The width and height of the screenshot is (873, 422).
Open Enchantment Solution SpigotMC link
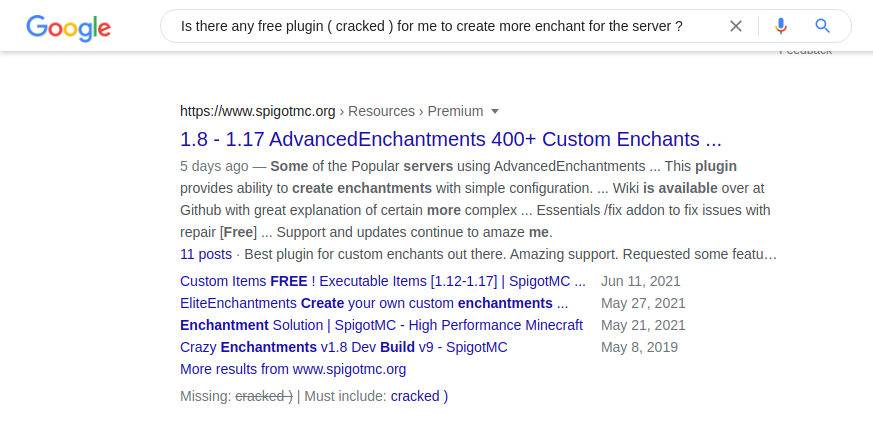click(381, 325)
